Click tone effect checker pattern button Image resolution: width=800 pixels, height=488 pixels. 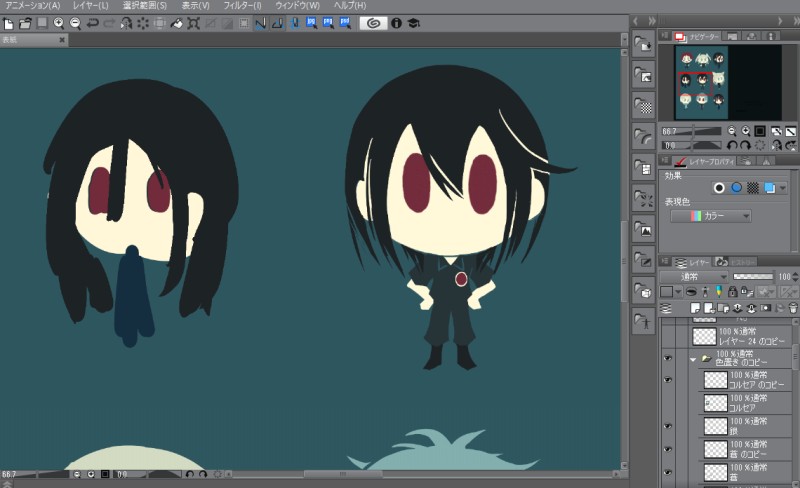tap(753, 188)
